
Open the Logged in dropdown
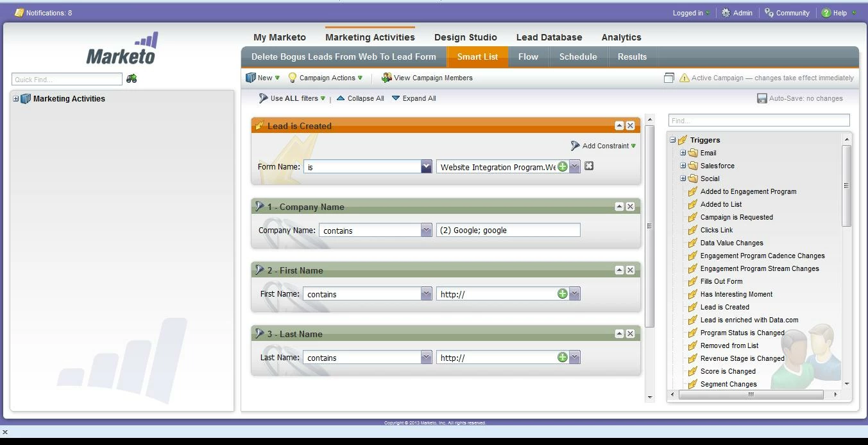point(691,13)
